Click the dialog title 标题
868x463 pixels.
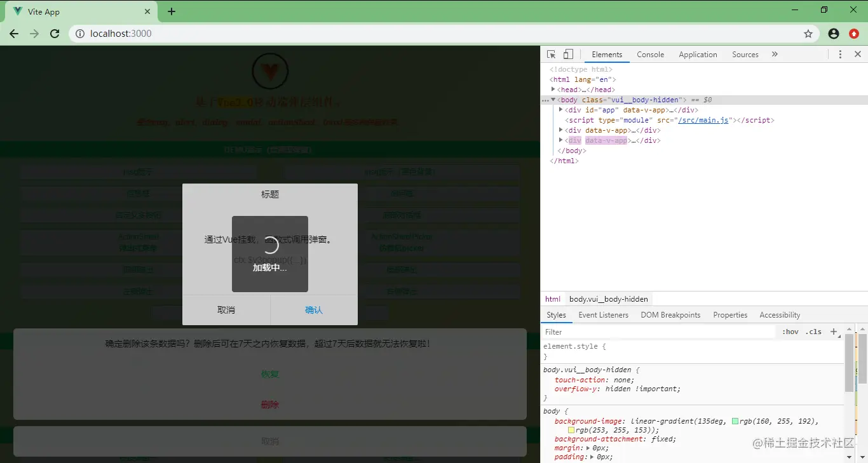tap(270, 194)
